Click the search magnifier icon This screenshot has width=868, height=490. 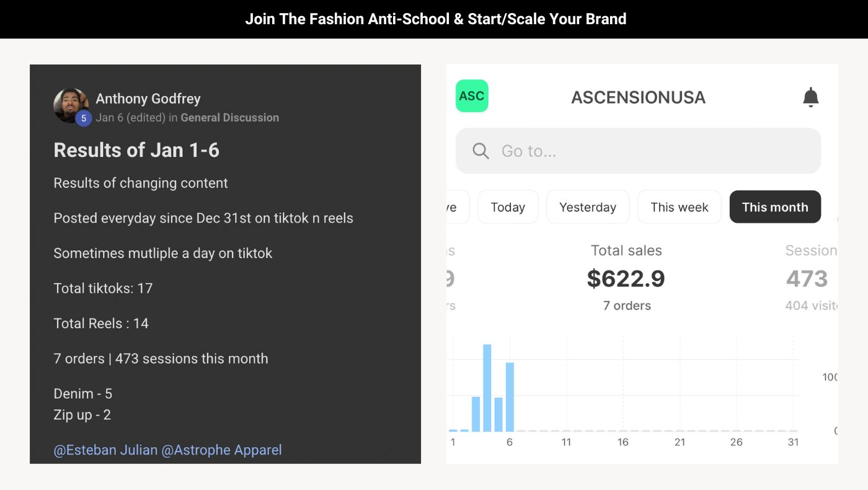pos(480,151)
